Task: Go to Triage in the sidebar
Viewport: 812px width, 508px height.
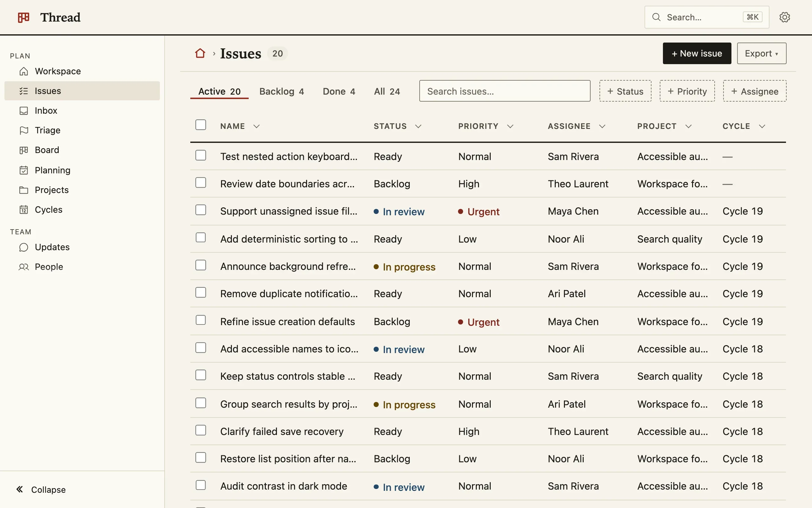Action: click(x=82, y=130)
